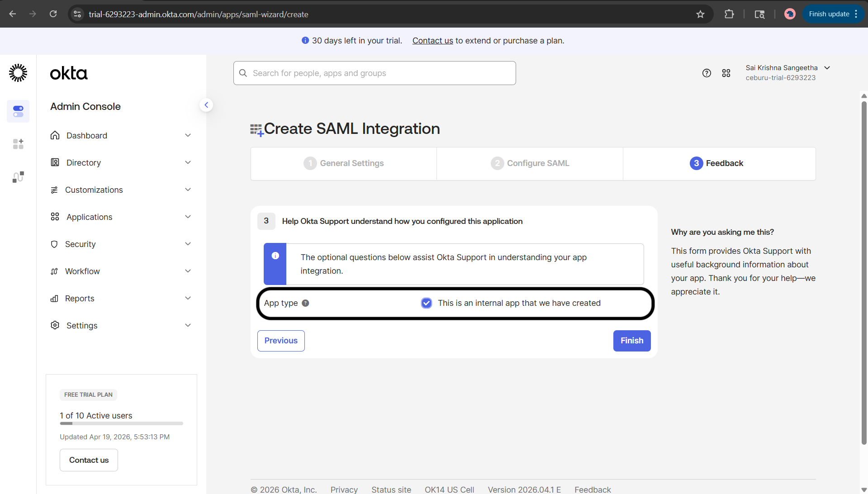
Task: Expand the Customizations menu chevron
Action: point(188,190)
